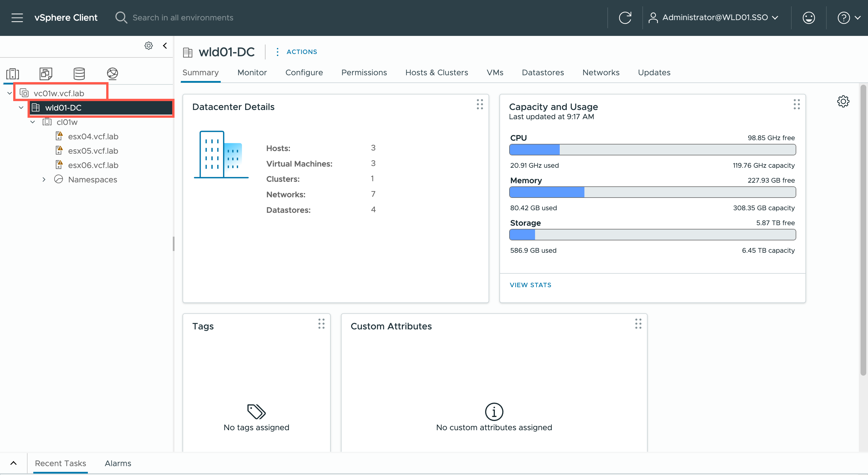This screenshot has width=868, height=475.
Task: Expand the Namespaces tree node
Action: [x=44, y=180]
